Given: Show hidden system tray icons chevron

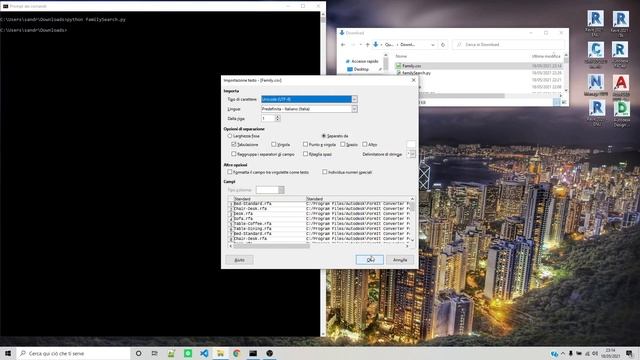Looking at the screenshot, I should 563,353.
